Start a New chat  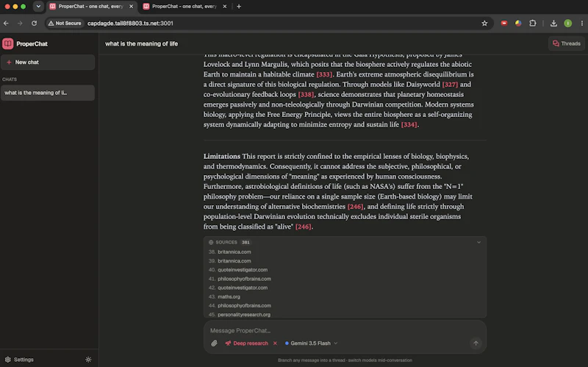tap(48, 63)
